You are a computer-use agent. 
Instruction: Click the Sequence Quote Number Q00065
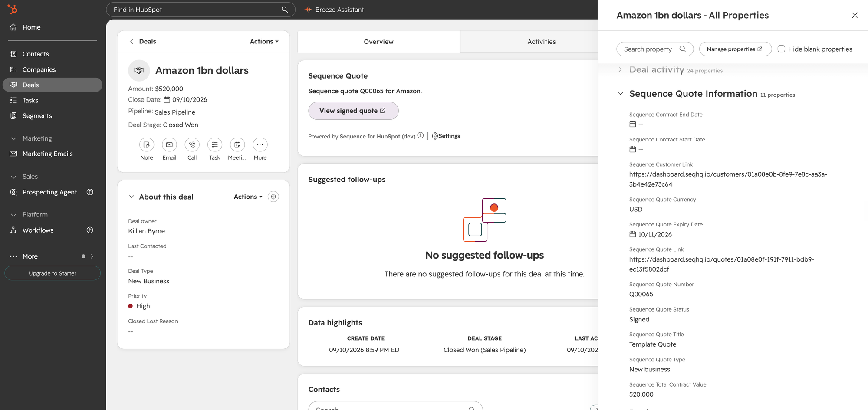pos(641,294)
